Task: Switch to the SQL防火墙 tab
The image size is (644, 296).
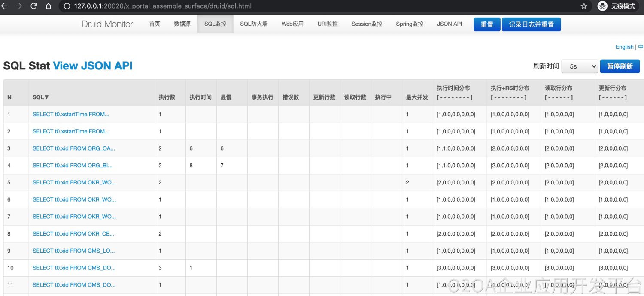Action: (x=254, y=24)
